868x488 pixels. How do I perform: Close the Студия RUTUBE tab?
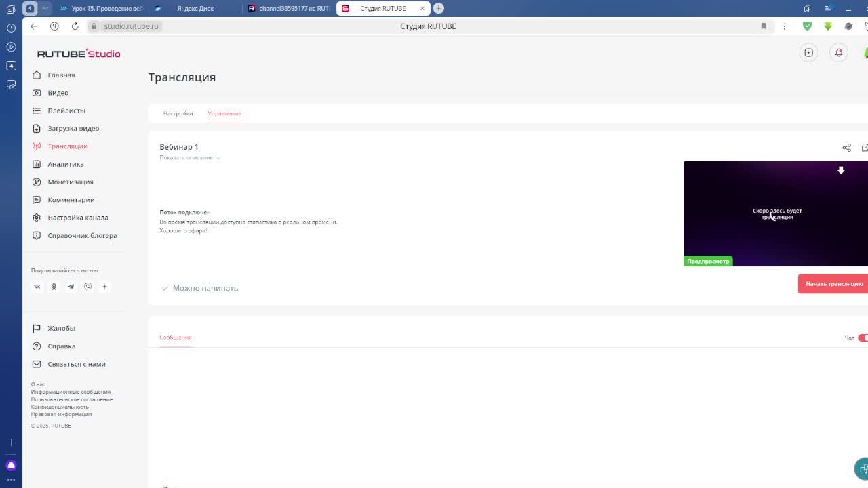click(422, 8)
